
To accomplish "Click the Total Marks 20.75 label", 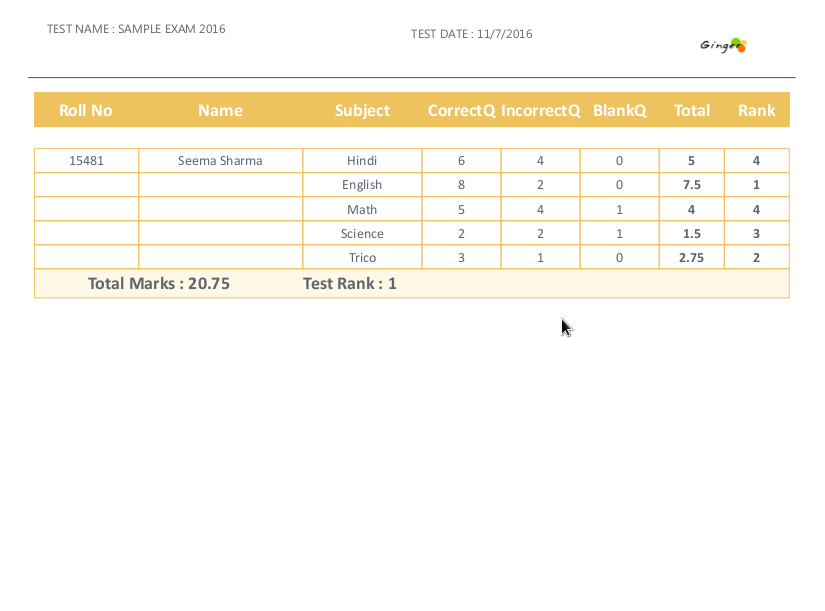I will (158, 283).
